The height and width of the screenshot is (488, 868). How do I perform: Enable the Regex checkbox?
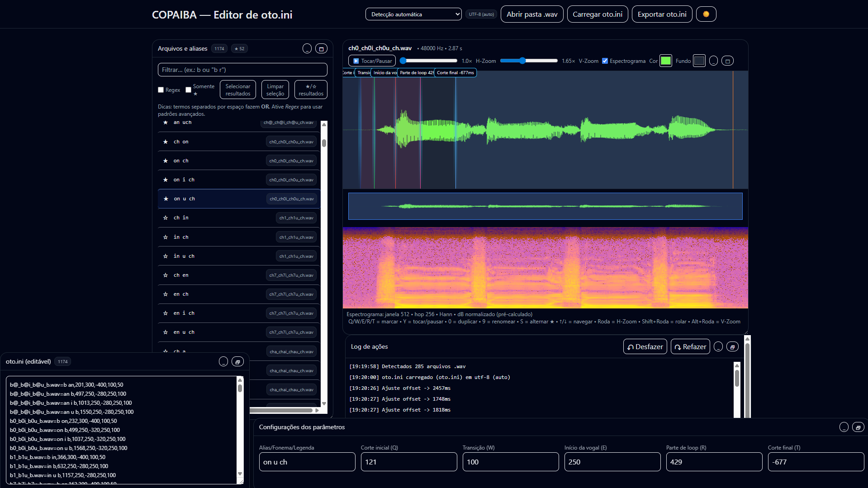coord(161,90)
